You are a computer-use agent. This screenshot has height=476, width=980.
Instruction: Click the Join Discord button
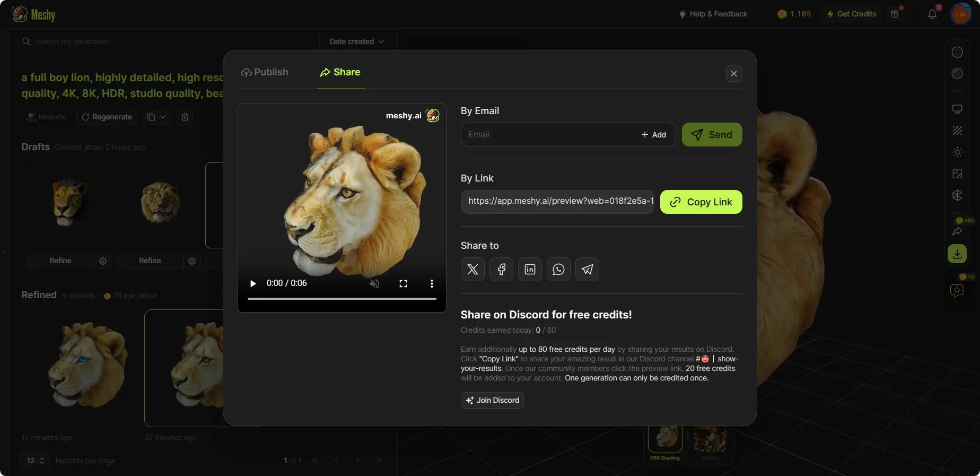click(x=492, y=400)
